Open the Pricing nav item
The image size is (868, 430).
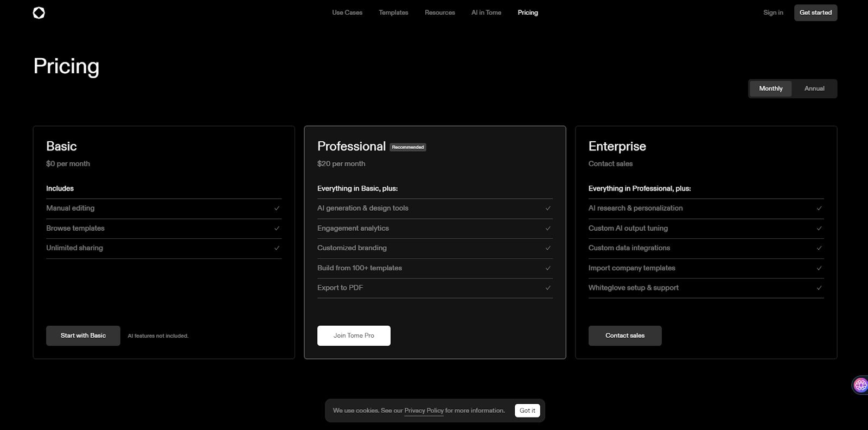[x=528, y=12]
